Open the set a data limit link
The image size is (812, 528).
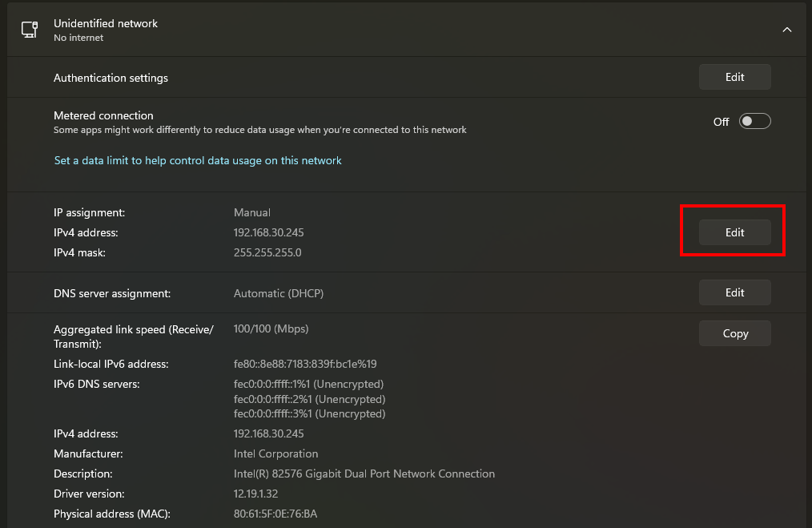198,160
